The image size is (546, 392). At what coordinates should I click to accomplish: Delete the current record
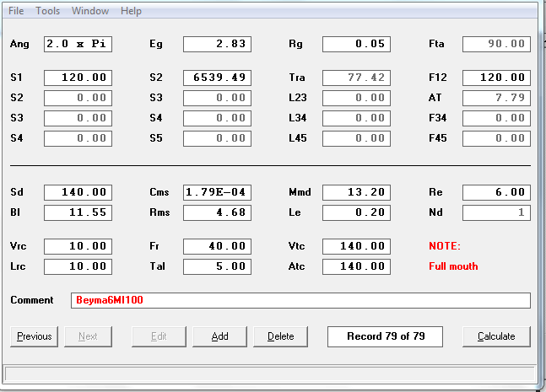pyautogui.click(x=281, y=336)
